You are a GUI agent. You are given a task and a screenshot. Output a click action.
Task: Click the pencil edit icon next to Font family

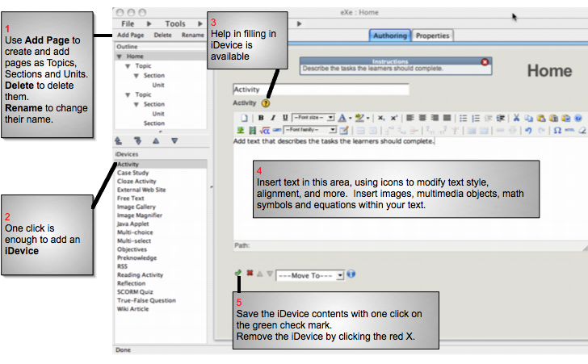coord(344,130)
